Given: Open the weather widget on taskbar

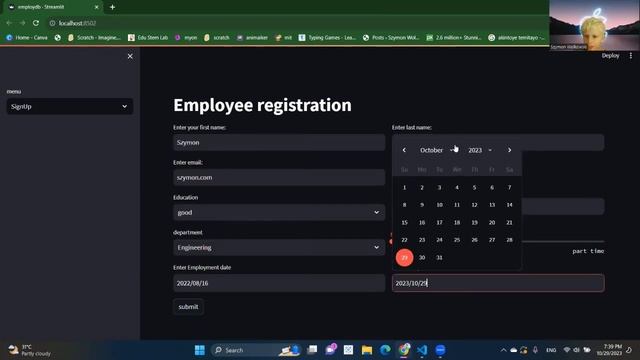Looking at the screenshot, I should tap(30, 350).
